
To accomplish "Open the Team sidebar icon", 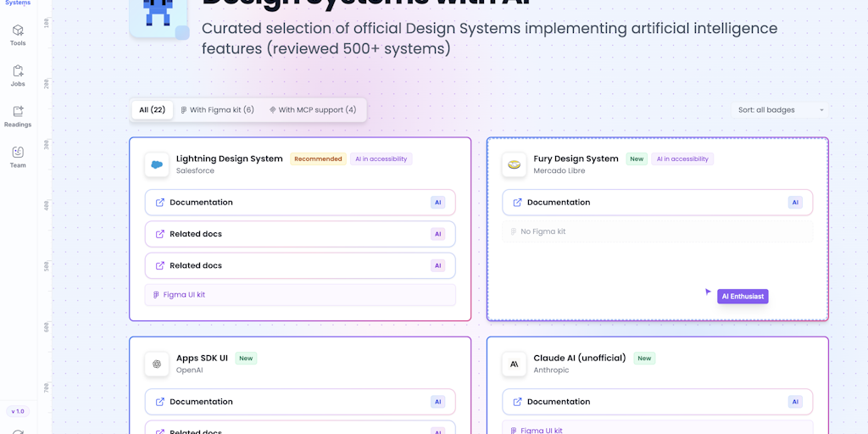I will click(18, 157).
